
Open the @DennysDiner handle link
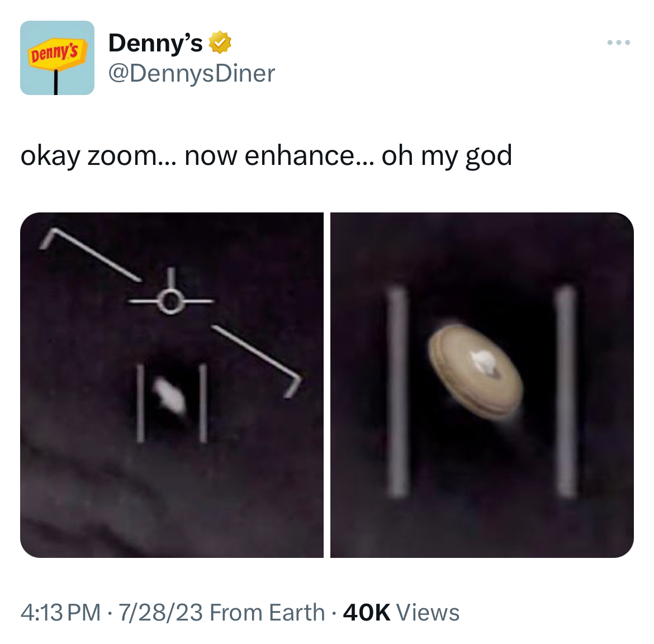[191, 73]
